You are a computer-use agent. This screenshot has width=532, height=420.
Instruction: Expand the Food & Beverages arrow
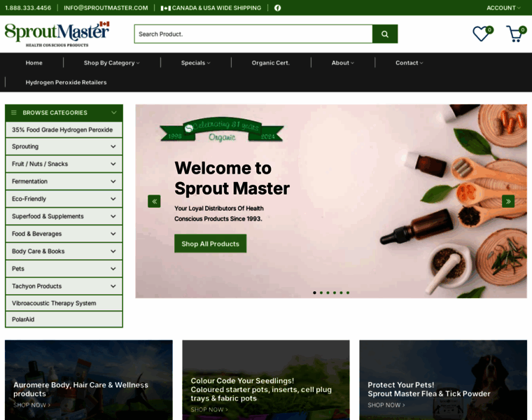click(113, 234)
